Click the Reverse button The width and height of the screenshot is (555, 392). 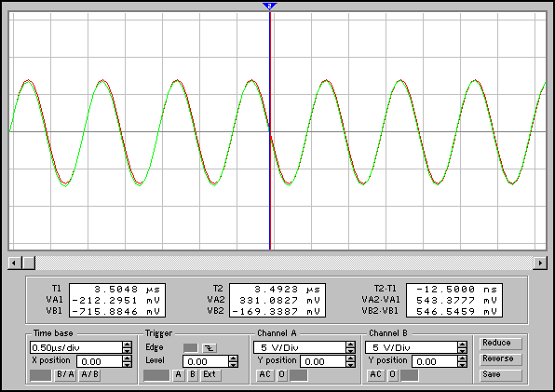pos(501,359)
